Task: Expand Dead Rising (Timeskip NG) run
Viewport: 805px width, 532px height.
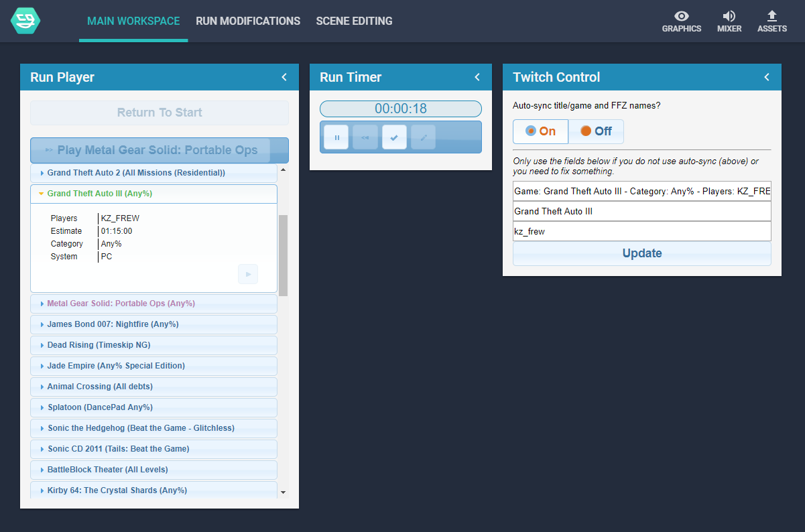Action: (153, 345)
